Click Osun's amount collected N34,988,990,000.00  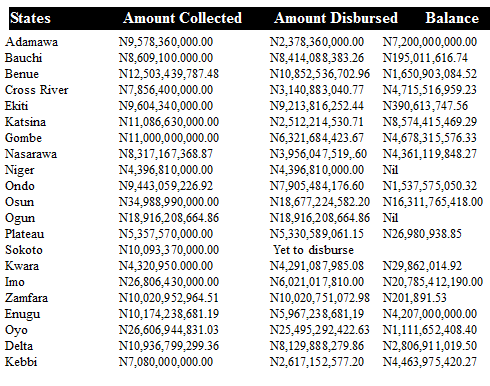click(169, 202)
